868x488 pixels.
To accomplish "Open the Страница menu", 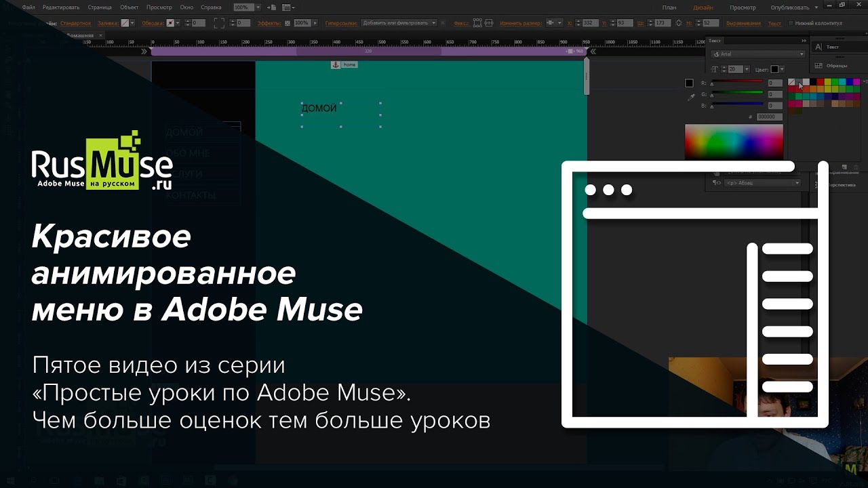I will (x=99, y=7).
